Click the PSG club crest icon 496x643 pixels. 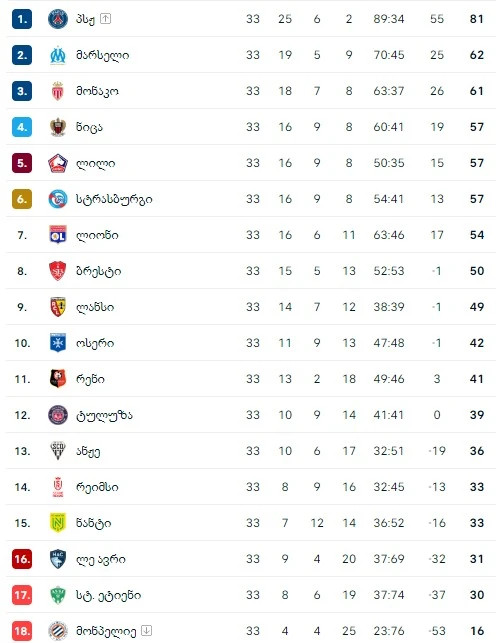(58, 19)
